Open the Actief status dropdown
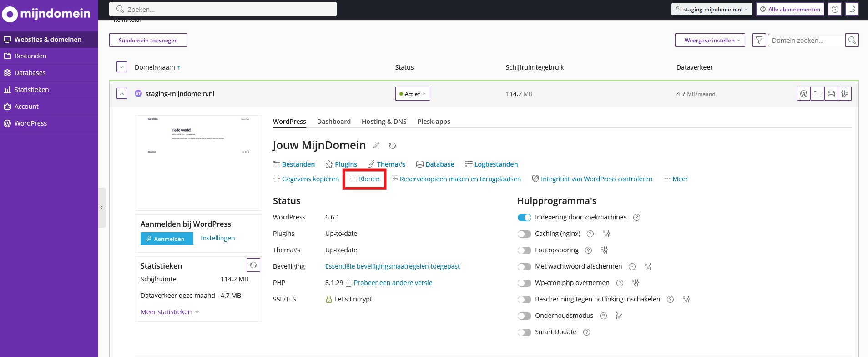This screenshot has height=357, width=868. (x=413, y=94)
